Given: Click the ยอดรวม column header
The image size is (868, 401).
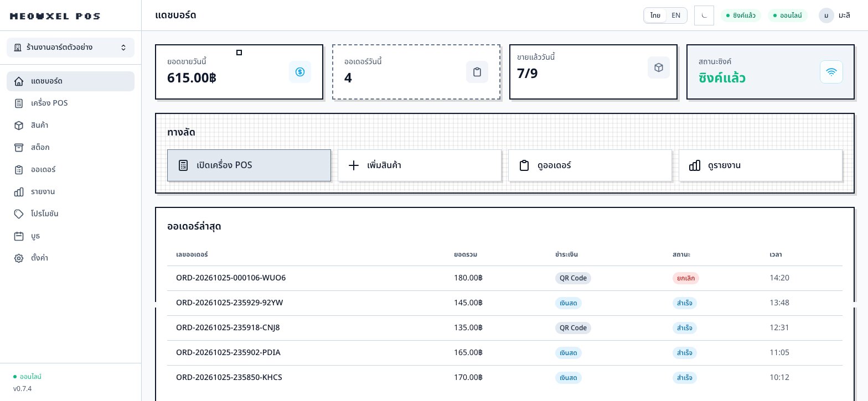Looking at the screenshot, I should click(x=466, y=254).
